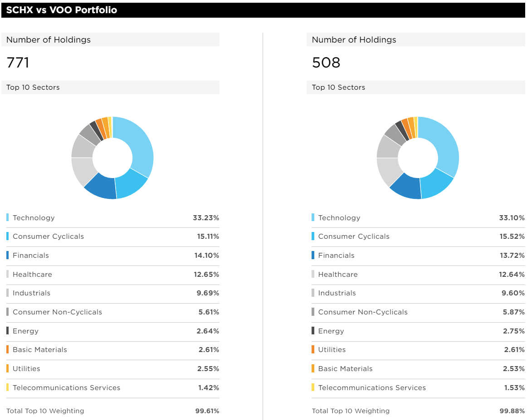Click the Consumer Cyclicals color marker in VOO legend

[313, 237]
